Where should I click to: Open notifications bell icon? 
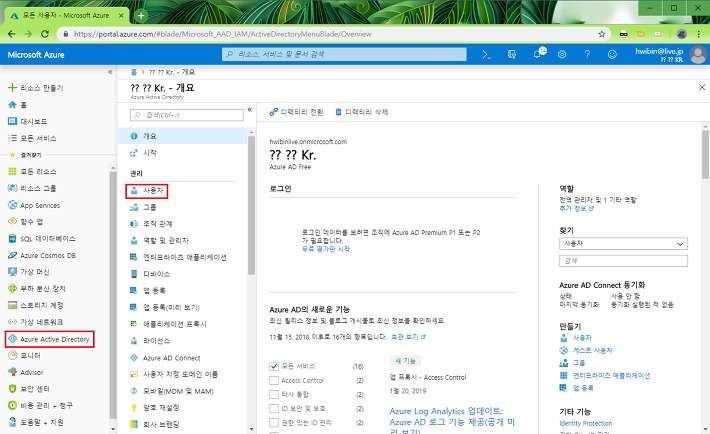tap(538, 54)
